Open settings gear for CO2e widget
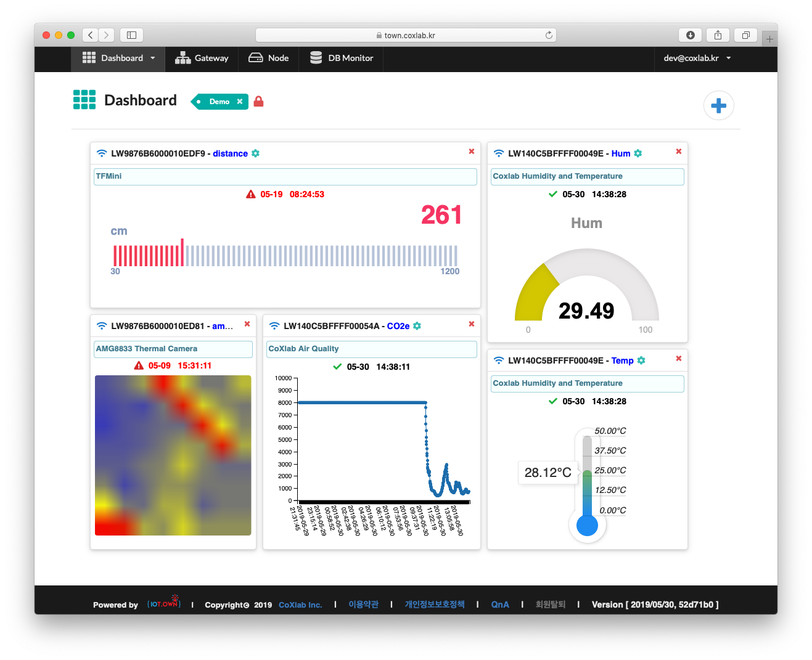812x660 pixels. click(417, 326)
